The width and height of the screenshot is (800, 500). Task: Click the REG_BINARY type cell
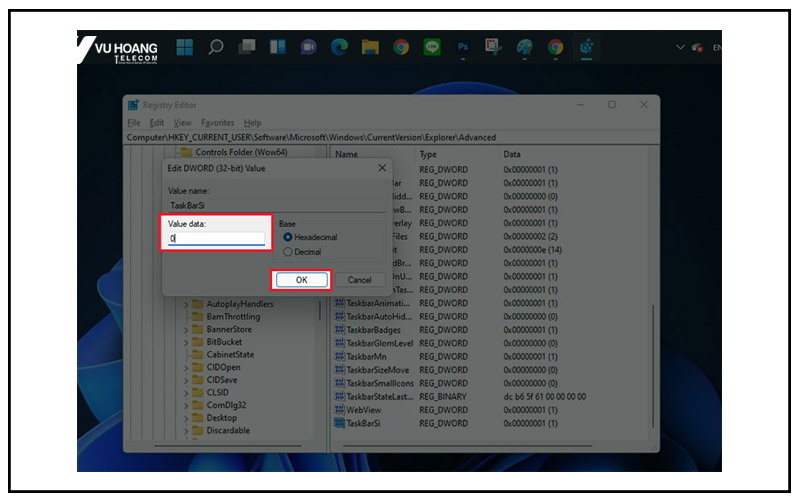pyautogui.click(x=443, y=396)
